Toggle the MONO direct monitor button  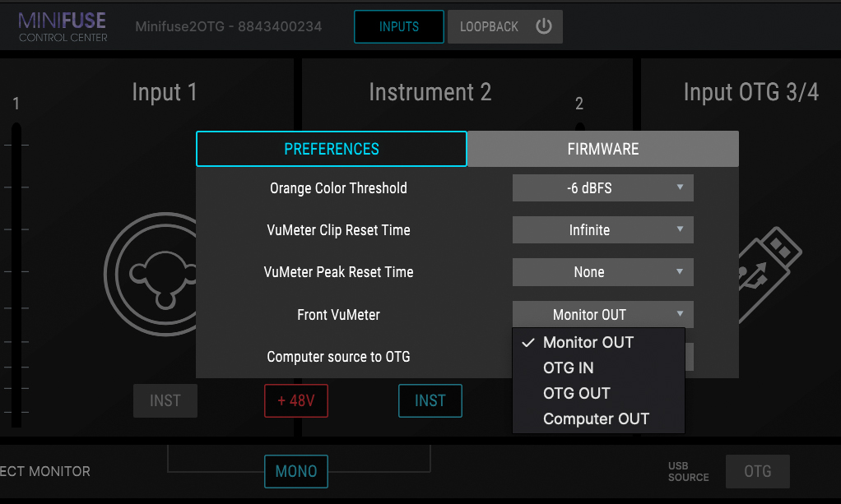296,471
